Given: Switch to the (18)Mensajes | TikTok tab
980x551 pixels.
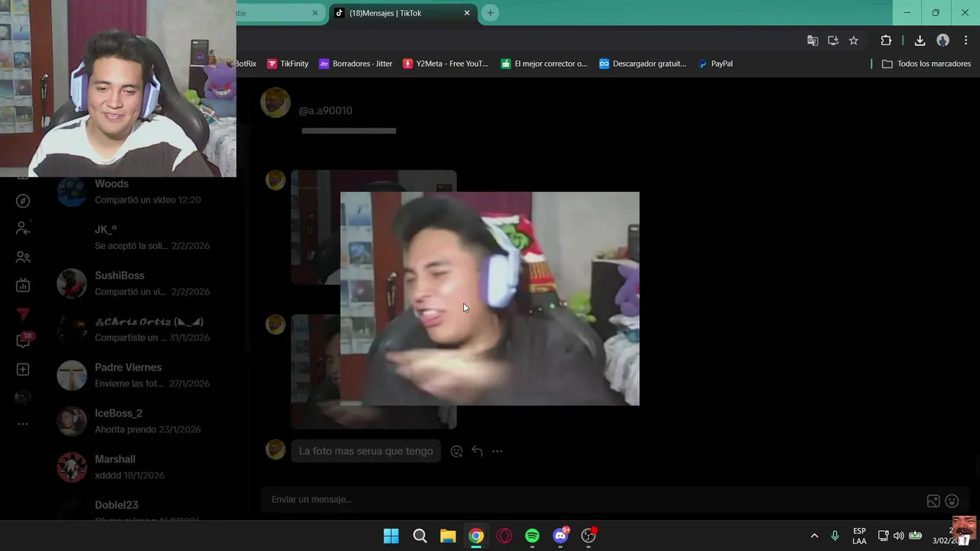Looking at the screenshot, I should pyautogui.click(x=402, y=13).
